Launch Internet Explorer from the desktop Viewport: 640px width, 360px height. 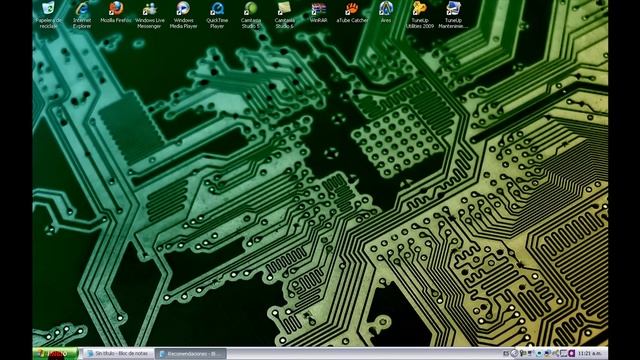point(82,15)
